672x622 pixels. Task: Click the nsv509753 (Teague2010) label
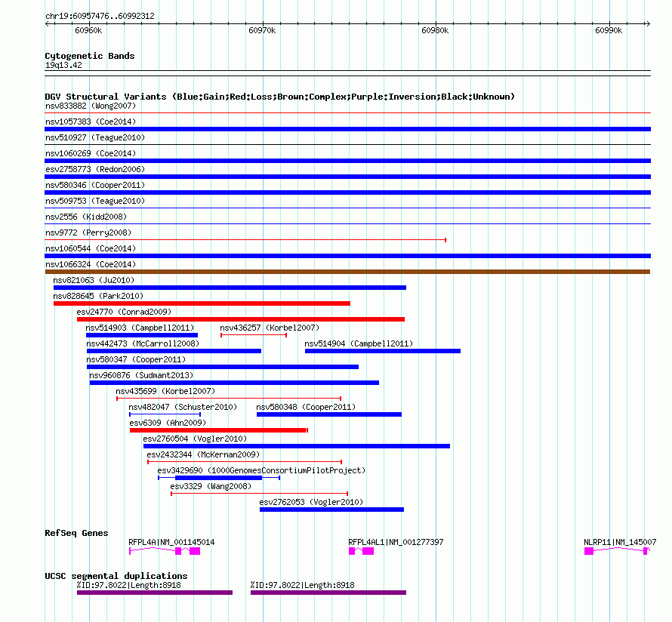[95, 201]
